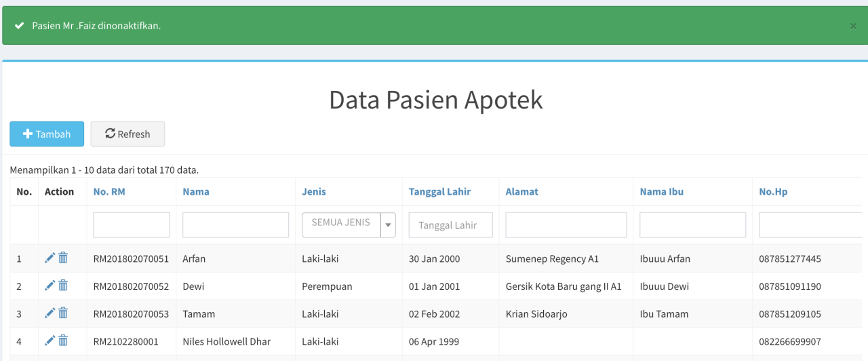Viewport: 868px width, 361px height.
Task: Click phone number 087851091190
Action: pos(790,286)
